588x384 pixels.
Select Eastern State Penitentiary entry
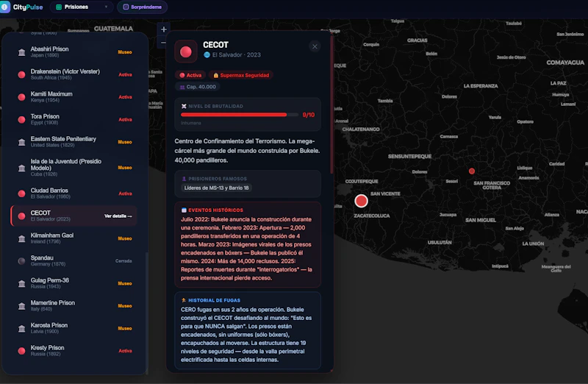click(x=74, y=142)
